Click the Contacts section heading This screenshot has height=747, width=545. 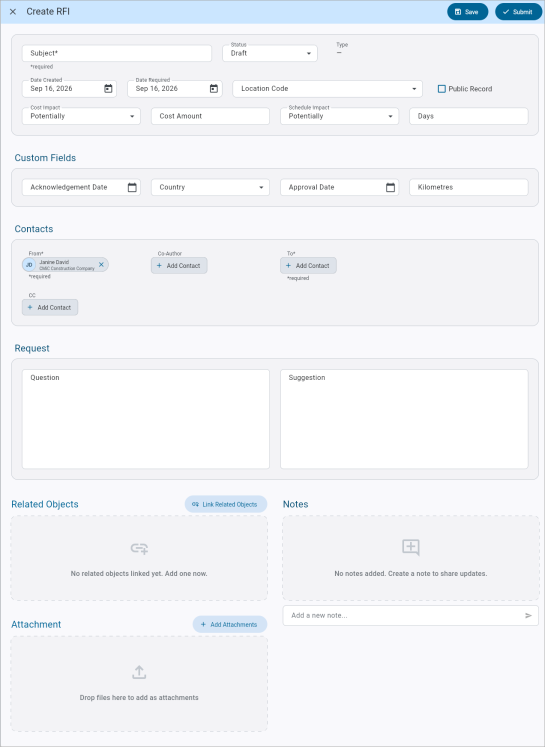[34, 229]
